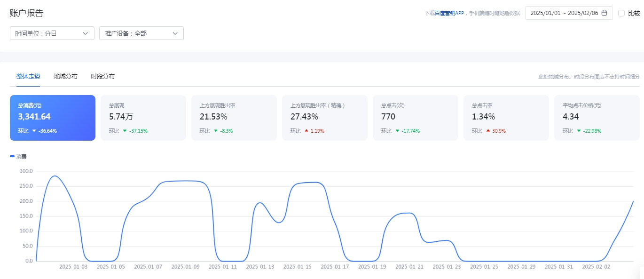Open the 2025/01/01 ~ 2025/02/06 date picker
This screenshot has width=644, height=279.
(x=569, y=13)
